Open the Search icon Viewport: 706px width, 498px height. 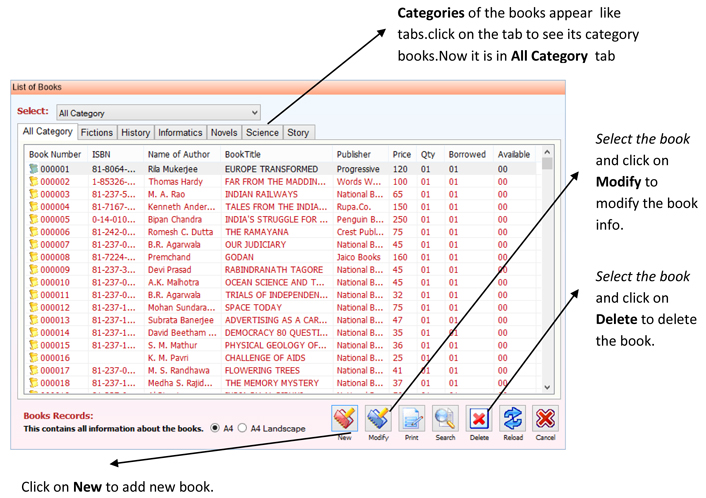[x=445, y=418]
